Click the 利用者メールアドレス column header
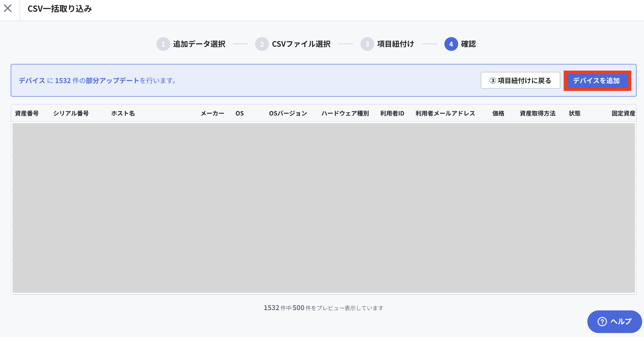The width and height of the screenshot is (644, 337). pyautogui.click(x=445, y=113)
